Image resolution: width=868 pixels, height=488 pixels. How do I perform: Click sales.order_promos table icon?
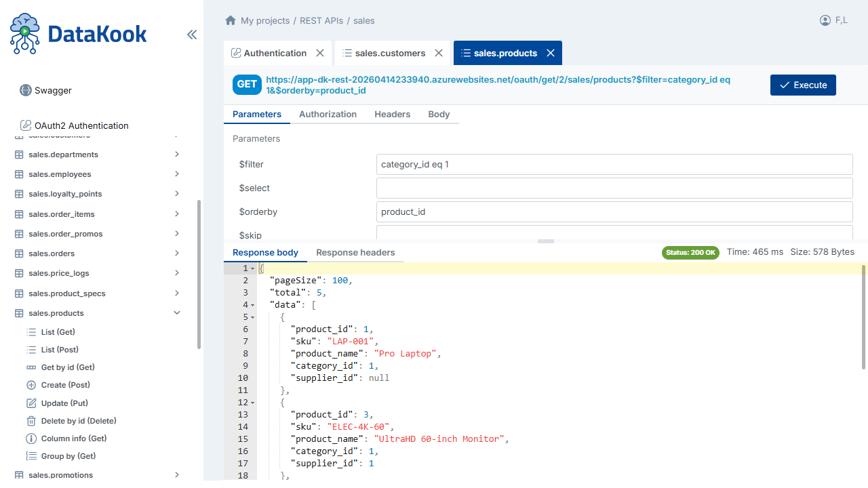click(x=19, y=234)
